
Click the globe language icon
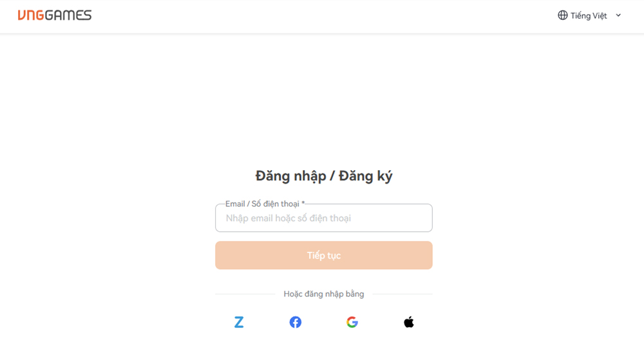click(563, 15)
